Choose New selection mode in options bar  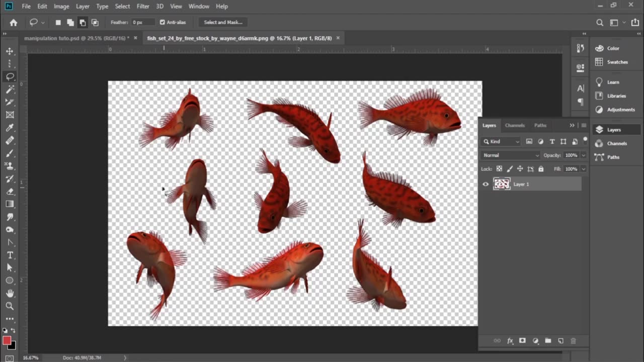coord(58,22)
